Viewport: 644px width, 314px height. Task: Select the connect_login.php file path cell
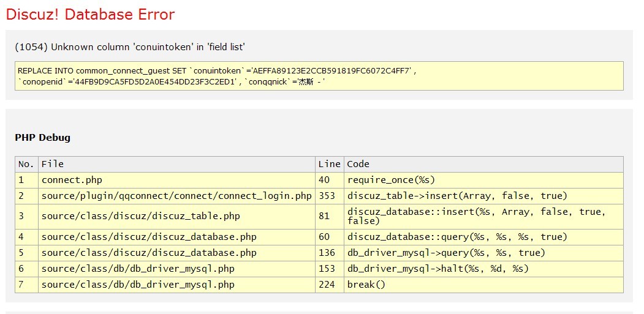176,196
